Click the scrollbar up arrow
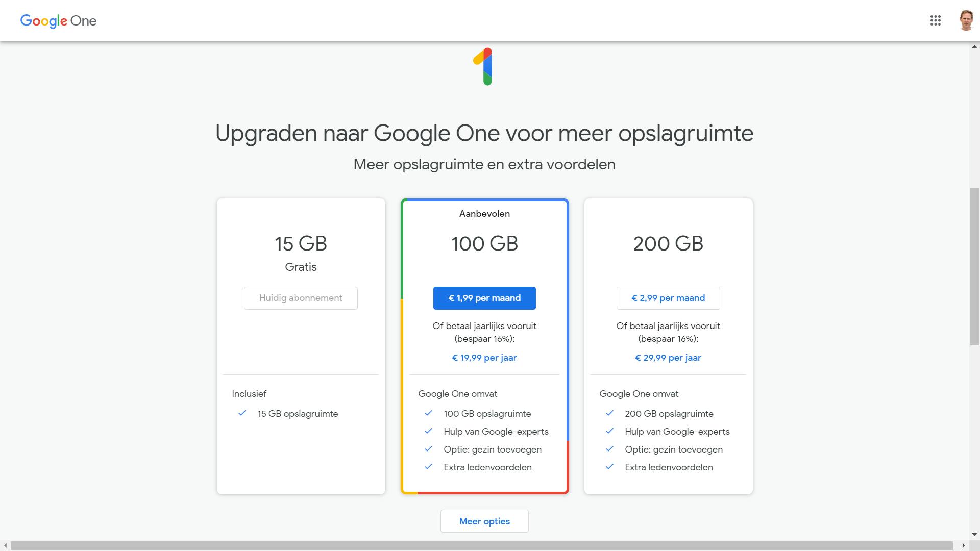Image resolution: width=980 pixels, height=551 pixels. tap(974, 46)
